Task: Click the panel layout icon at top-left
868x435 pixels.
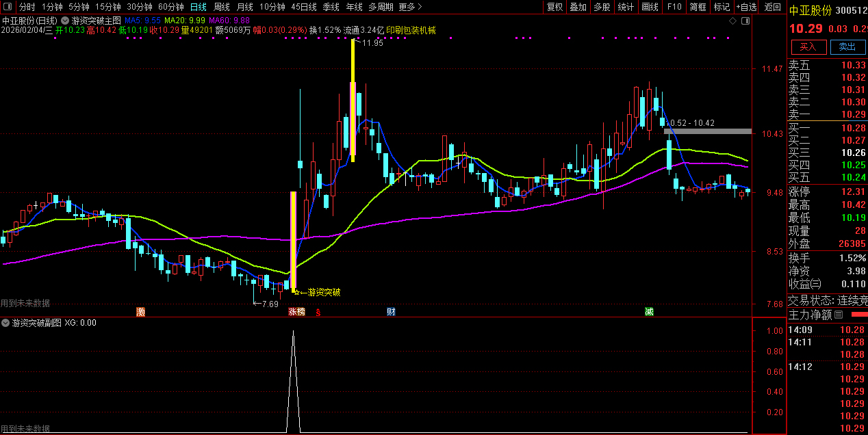Action: point(8,7)
